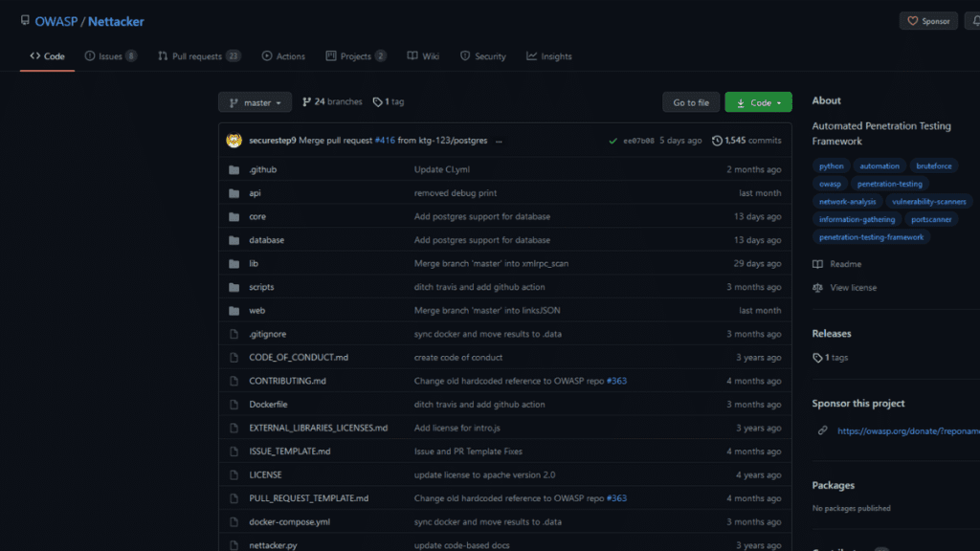This screenshot has width=980, height=551.
Task: Click the api folder icon
Action: [x=234, y=193]
